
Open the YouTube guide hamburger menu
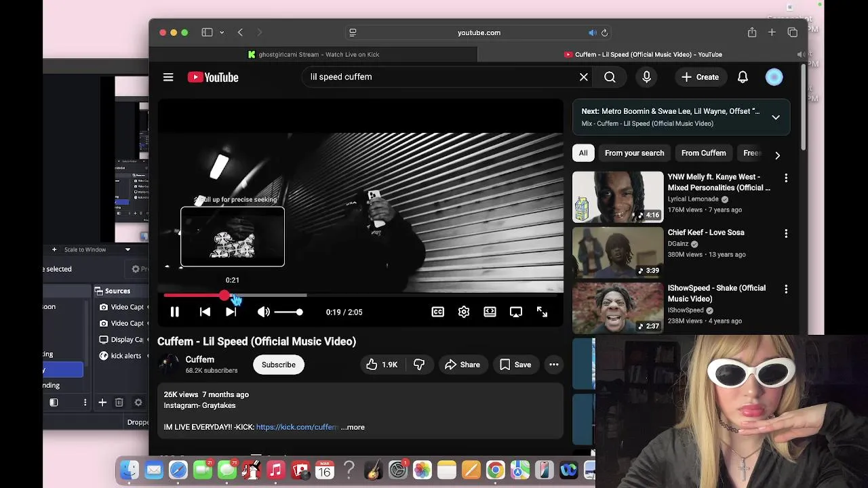pyautogui.click(x=168, y=77)
